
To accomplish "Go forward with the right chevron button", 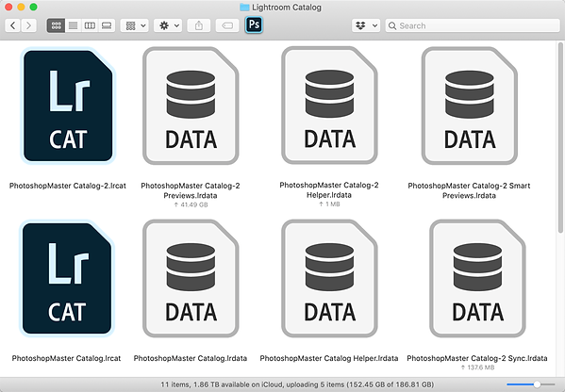I will 29,25.
